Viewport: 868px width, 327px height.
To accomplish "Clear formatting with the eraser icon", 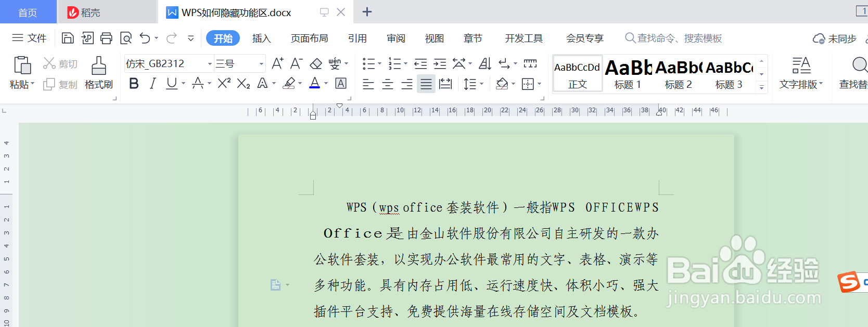I will point(316,63).
